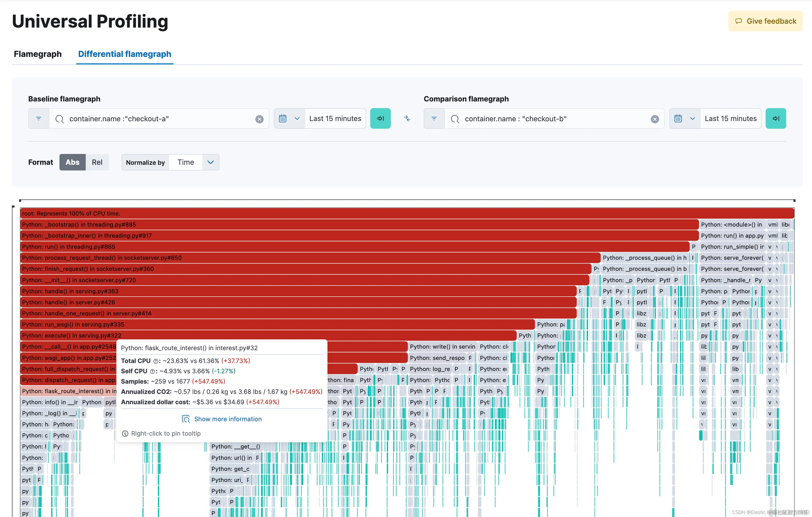Click baseline filter menu icon
The height and width of the screenshot is (517, 812).
pyautogui.click(x=39, y=119)
